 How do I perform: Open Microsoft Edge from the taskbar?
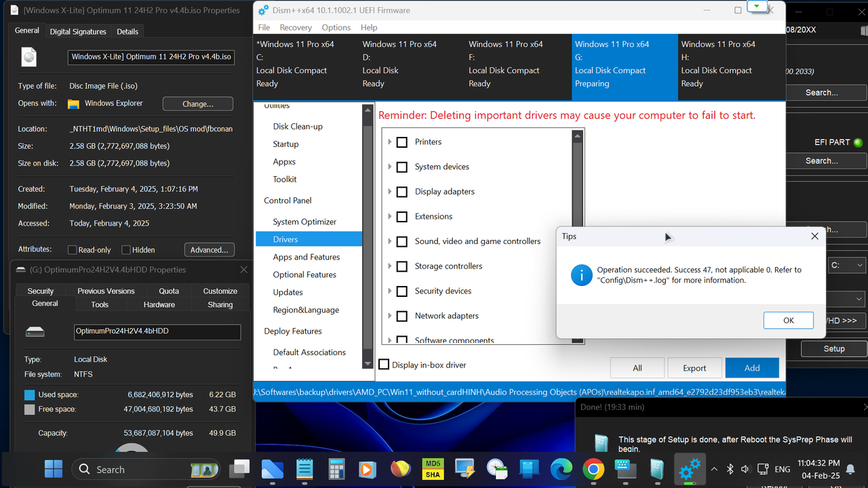tap(561, 469)
